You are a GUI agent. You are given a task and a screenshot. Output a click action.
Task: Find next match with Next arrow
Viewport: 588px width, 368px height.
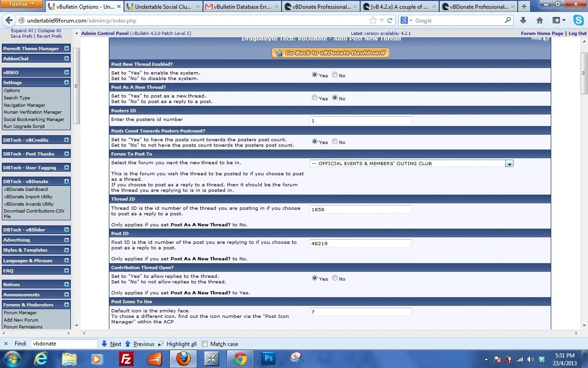coord(111,344)
